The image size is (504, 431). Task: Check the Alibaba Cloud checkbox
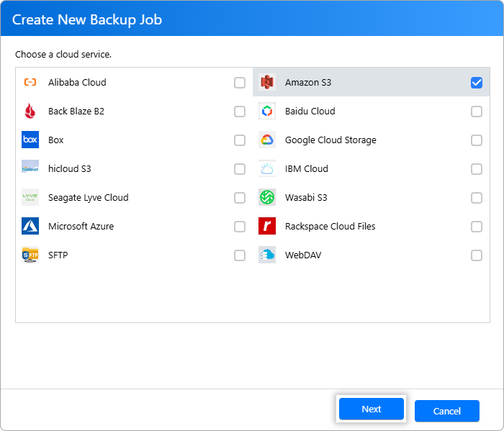click(240, 83)
